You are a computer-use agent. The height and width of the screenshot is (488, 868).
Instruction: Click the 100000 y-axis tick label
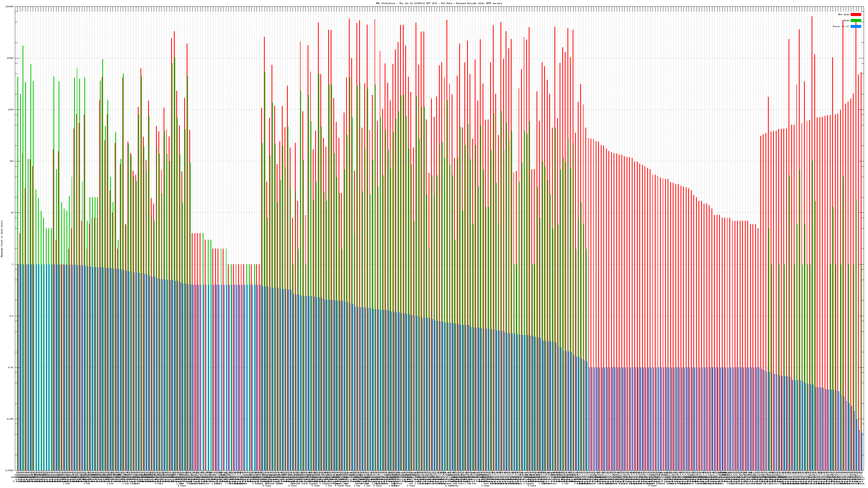click(10, 7)
